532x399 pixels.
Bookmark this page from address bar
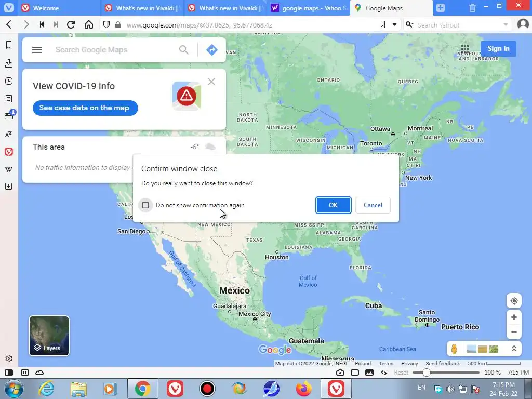pyautogui.click(x=383, y=24)
